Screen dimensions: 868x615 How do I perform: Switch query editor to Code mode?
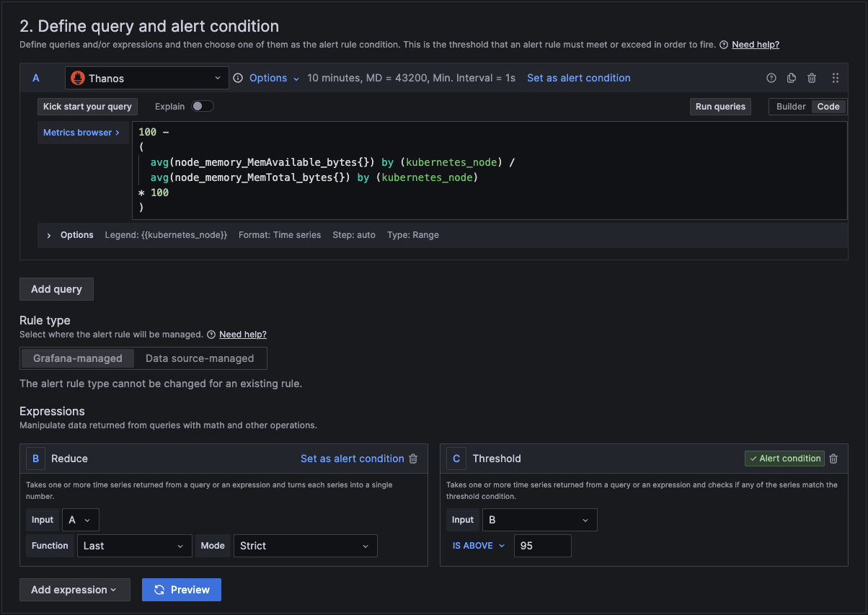pyautogui.click(x=828, y=107)
